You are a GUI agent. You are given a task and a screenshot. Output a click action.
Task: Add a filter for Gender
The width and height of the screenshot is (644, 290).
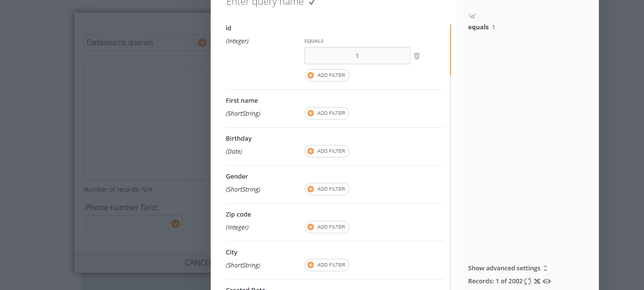click(327, 189)
